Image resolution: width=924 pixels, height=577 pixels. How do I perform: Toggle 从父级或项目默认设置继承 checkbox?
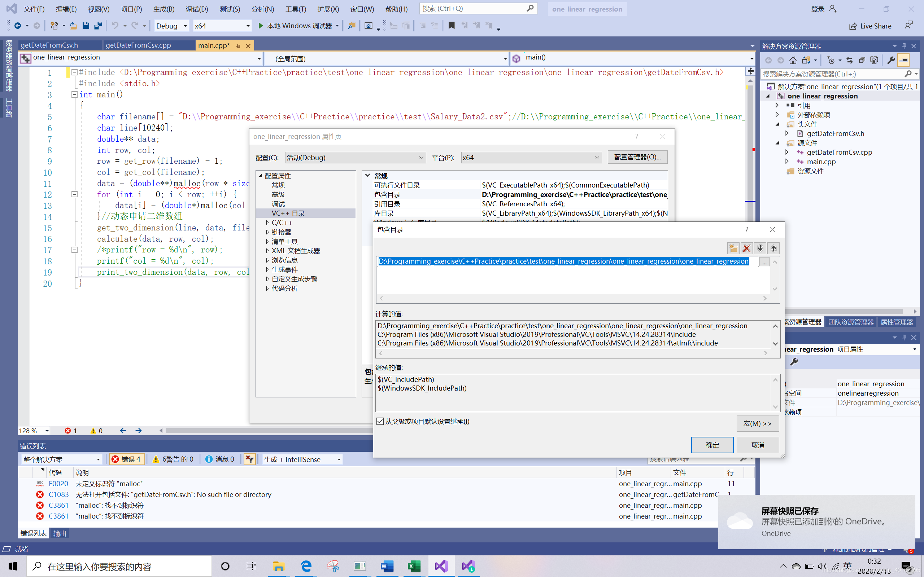tap(380, 421)
